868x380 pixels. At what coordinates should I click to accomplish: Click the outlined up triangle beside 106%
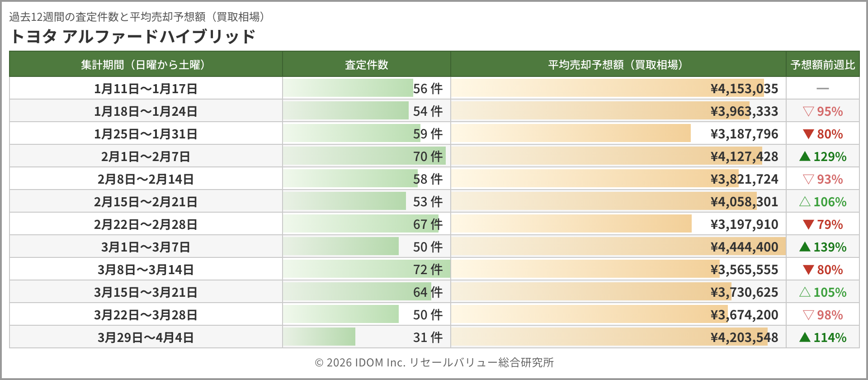click(x=805, y=202)
